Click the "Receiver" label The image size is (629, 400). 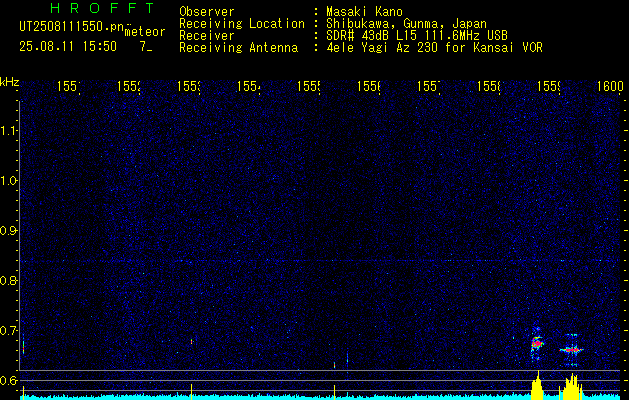[207, 36]
